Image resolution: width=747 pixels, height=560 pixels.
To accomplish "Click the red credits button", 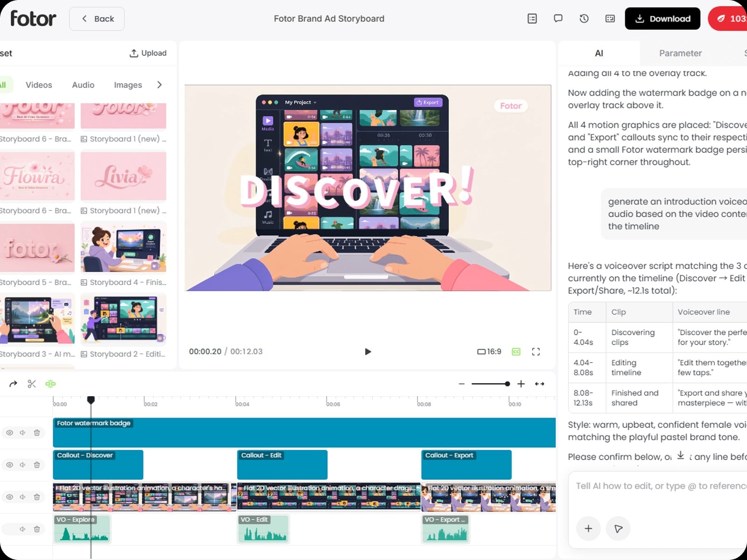I will click(x=728, y=19).
